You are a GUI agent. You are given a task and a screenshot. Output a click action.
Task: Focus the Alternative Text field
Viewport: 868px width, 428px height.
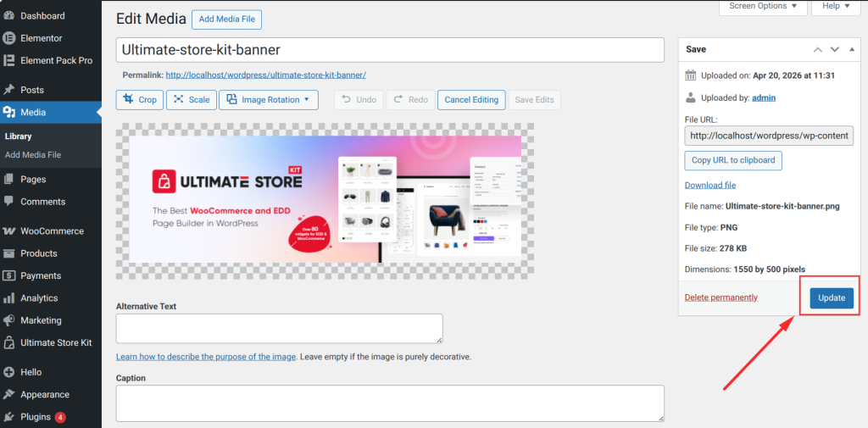coord(279,328)
